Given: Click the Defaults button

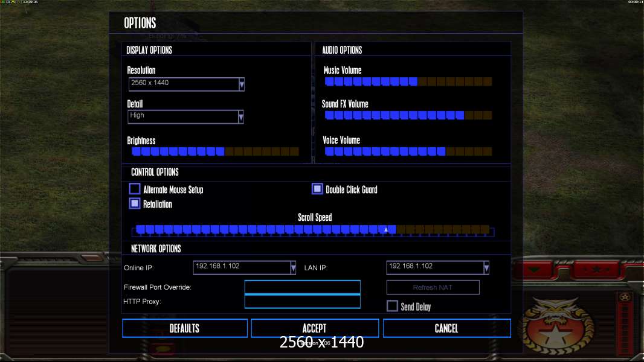Looking at the screenshot, I should [185, 328].
